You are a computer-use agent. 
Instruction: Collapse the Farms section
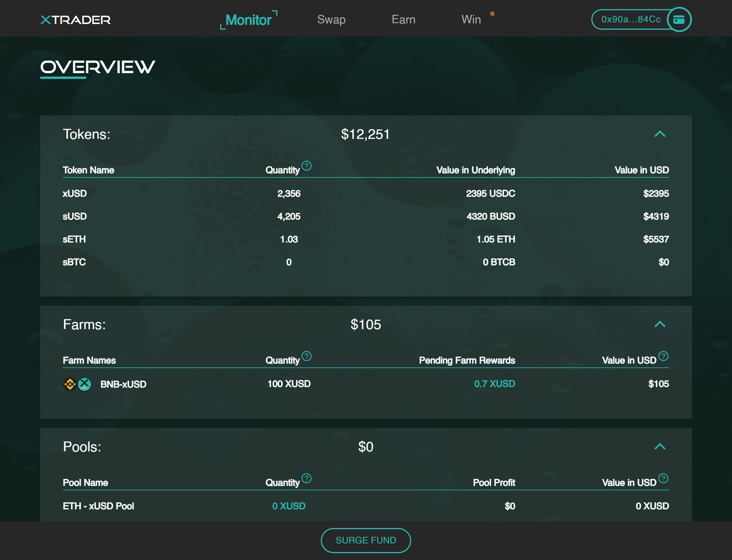pos(660,324)
